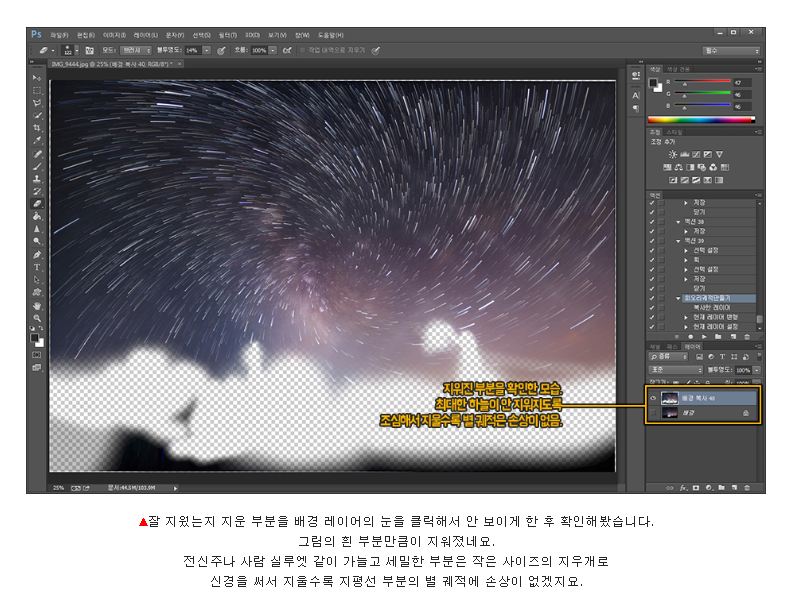Open the Help menu (도움말)
Screen dimensions: 792x616
tap(330, 35)
